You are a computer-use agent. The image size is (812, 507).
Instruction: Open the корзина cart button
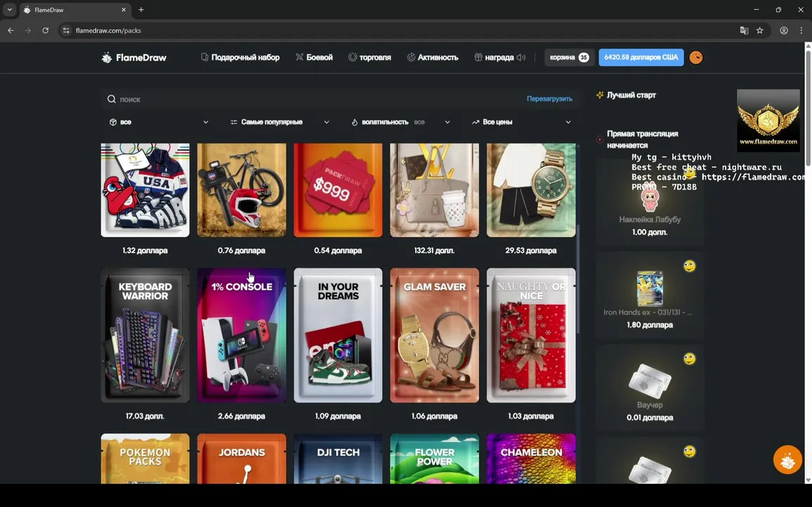(x=569, y=58)
